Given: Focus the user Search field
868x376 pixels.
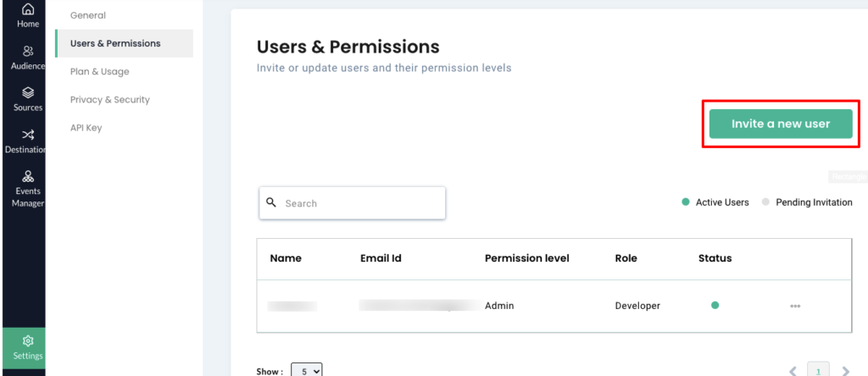Looking at the screenshot, I should pyautogui.click(x=352, y=203).
